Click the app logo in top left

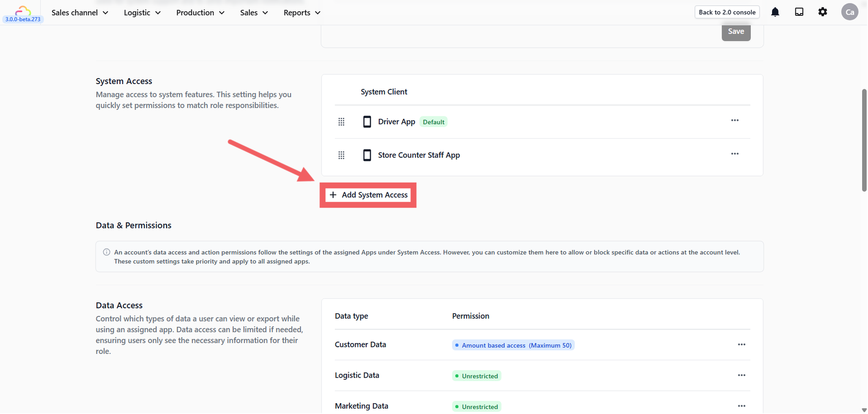click(x=23, y=10)
